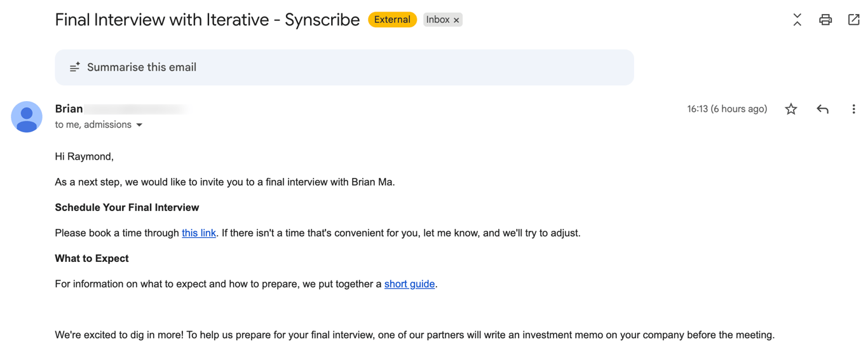Open the email in a new window
The image size is (868, 363).
click(x=853, y=20)
